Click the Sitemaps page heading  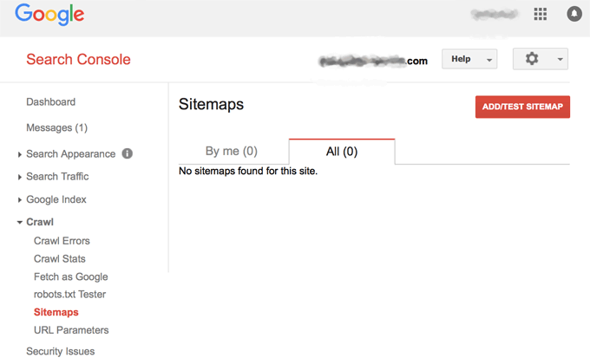(211, 104)
